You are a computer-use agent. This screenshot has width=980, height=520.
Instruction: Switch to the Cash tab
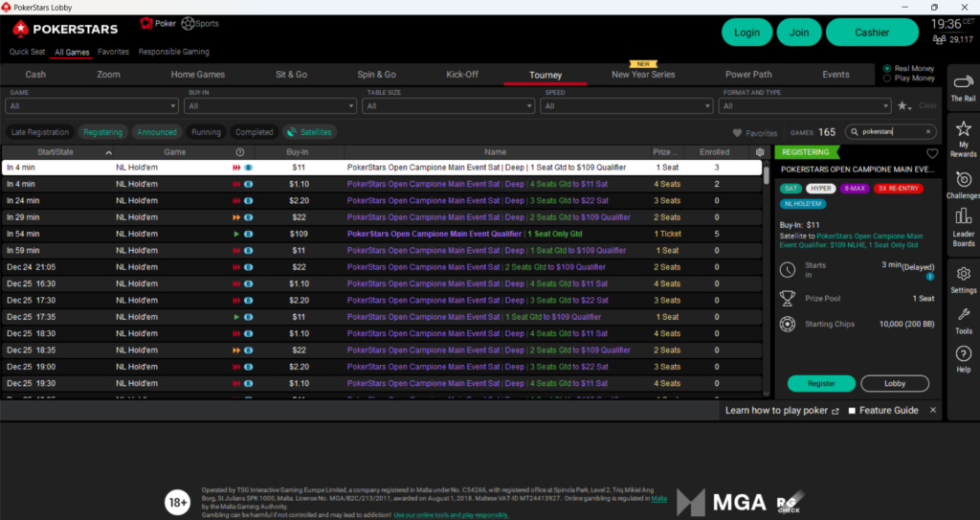[x=35, y=74]
